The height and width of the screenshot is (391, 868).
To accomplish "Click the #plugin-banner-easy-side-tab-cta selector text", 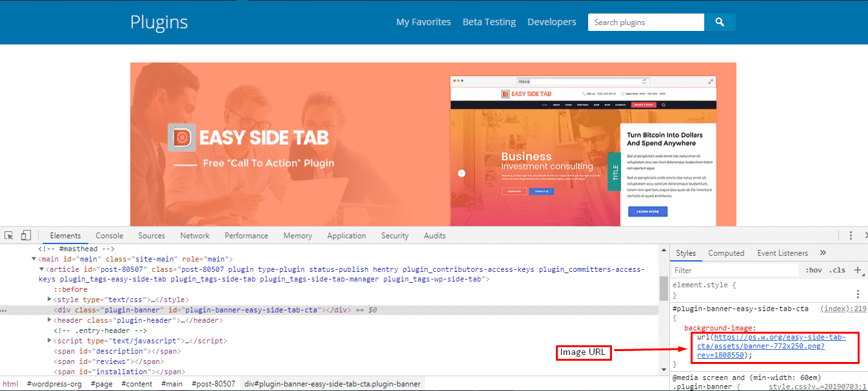I will pyautogui.click(x=740, y=309).
